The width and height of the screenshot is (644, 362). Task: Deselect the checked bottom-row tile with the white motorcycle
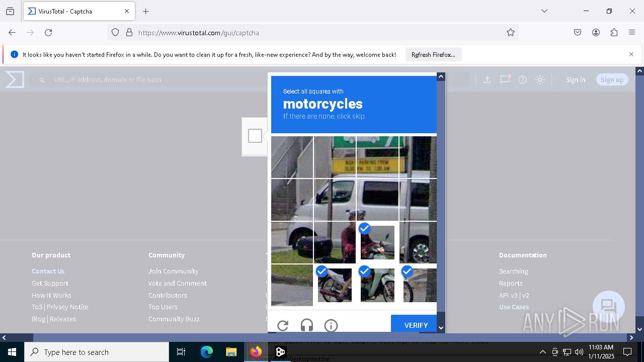pos(377,285)
